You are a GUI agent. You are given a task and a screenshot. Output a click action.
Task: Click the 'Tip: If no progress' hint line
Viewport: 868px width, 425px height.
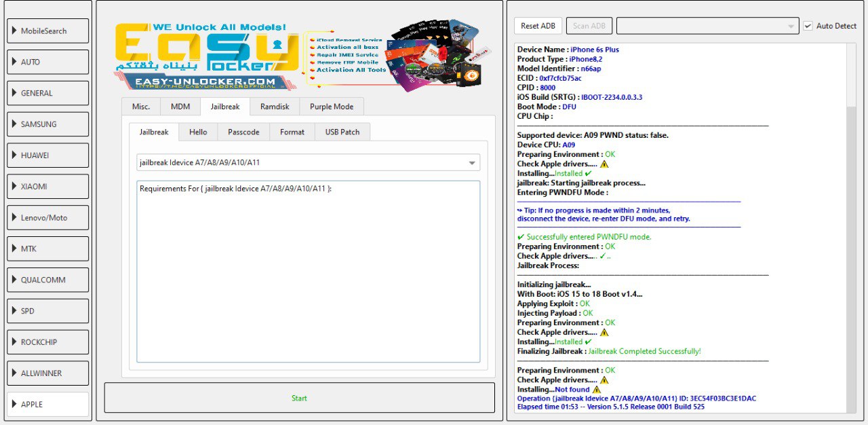(x=593, y=210)
